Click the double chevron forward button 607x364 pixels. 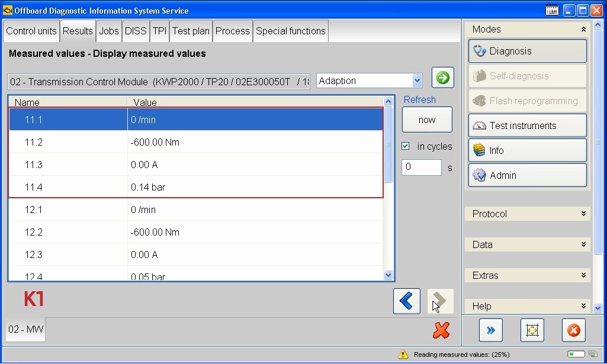pyautogui.click(x=490, y=330)
